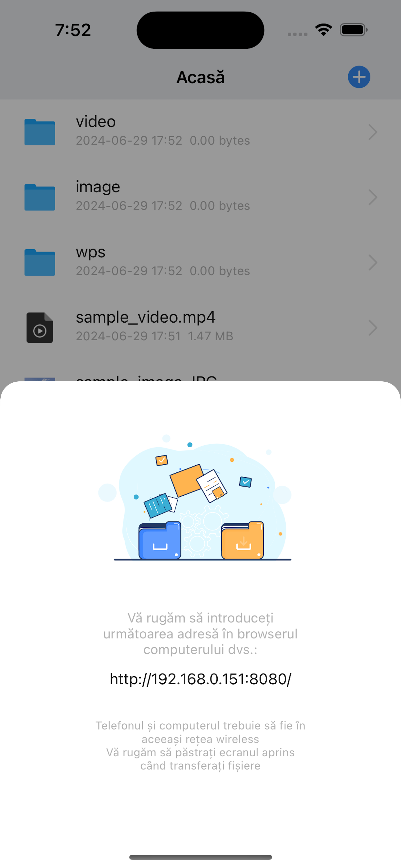Tap the sample_image thumbnail preview

click(40, 379)
